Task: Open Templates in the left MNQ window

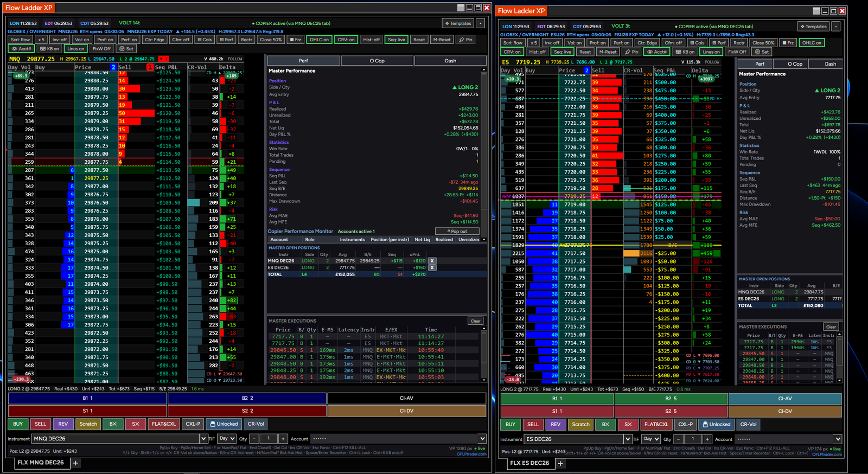Action: coord(458,23)
